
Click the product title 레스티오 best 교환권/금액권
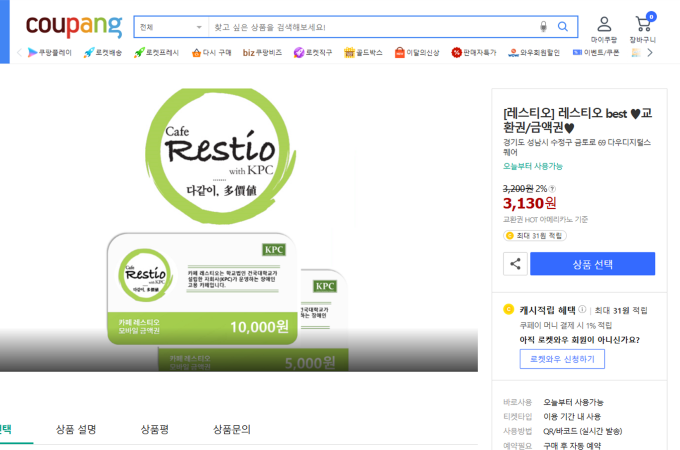coord(577,120)
